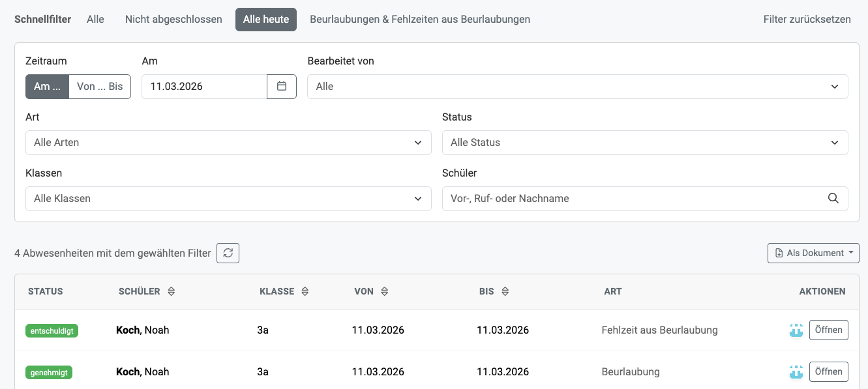Open the 'Alle Arten' dropdown
This screenshot has height=389, width=868.
point(228,143)
